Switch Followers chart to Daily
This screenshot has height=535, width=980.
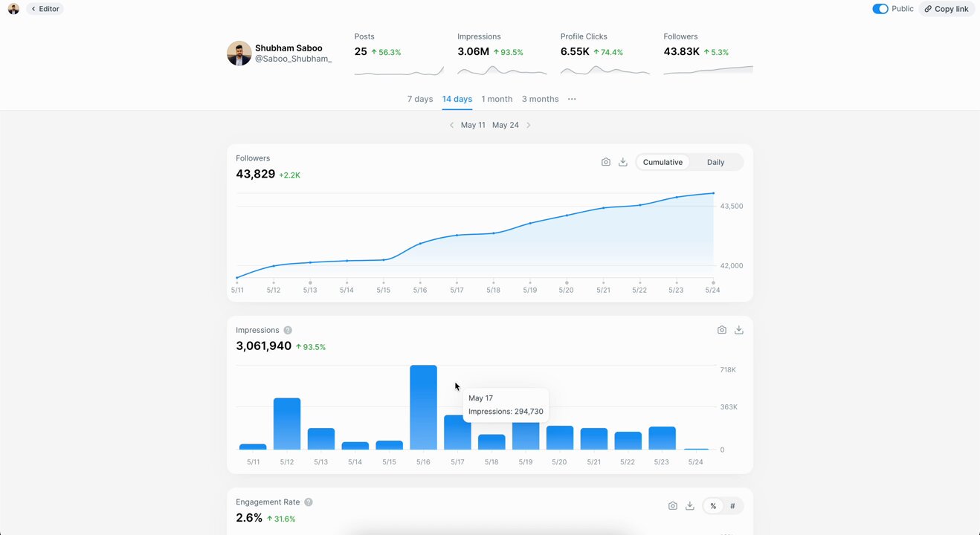pos(715,162)
